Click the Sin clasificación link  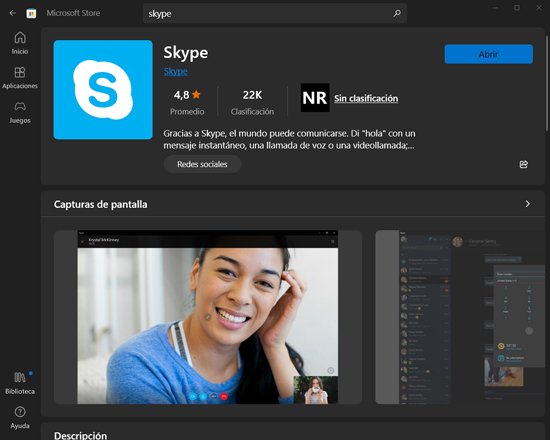[366, 98]
